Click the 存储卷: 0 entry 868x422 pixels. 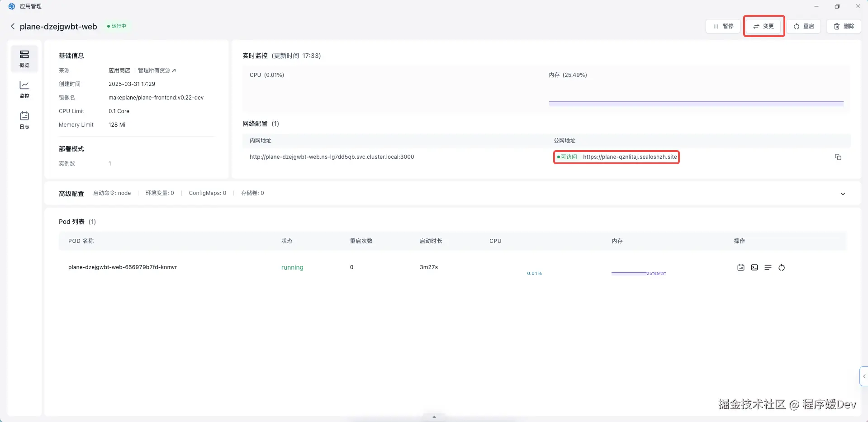click(252, 193)
